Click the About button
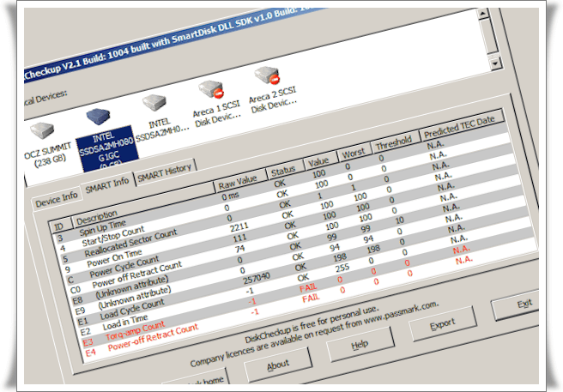This screenshot has height=392, width=563. (x=277, y=365)
